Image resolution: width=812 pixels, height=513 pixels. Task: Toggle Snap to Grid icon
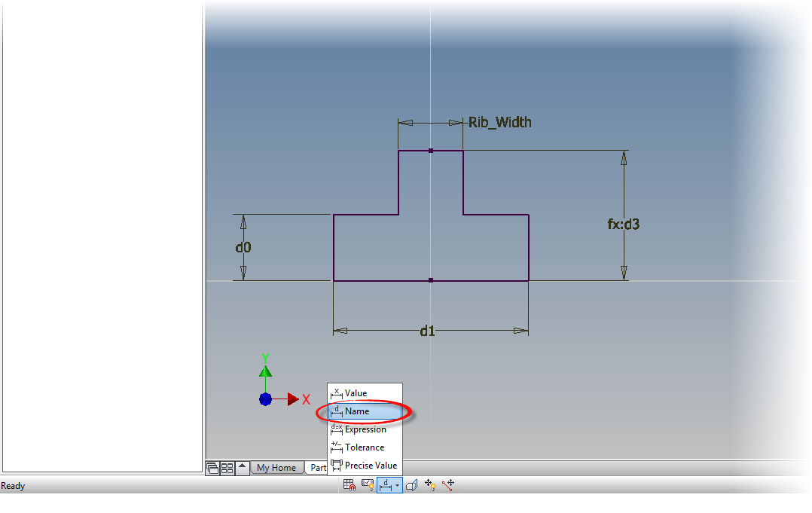point(350,485)
